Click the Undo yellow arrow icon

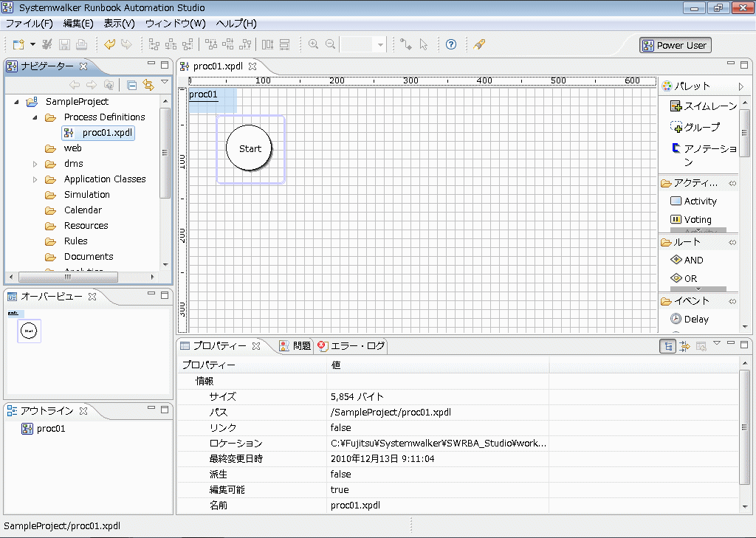pos(109,44)
